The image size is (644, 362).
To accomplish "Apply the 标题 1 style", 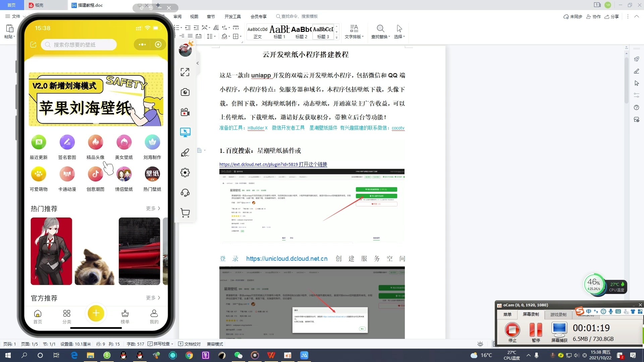I will pos(279,32).
